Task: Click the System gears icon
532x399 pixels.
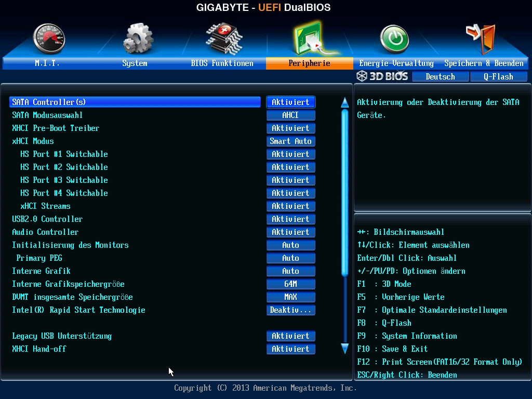Action: pyautogui.click(x=138, y=38)
